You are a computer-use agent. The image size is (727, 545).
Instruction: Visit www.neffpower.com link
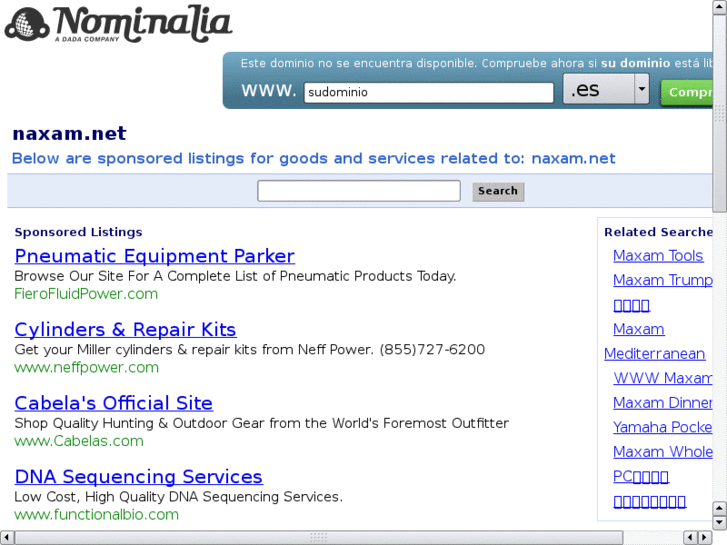(87, 367)
